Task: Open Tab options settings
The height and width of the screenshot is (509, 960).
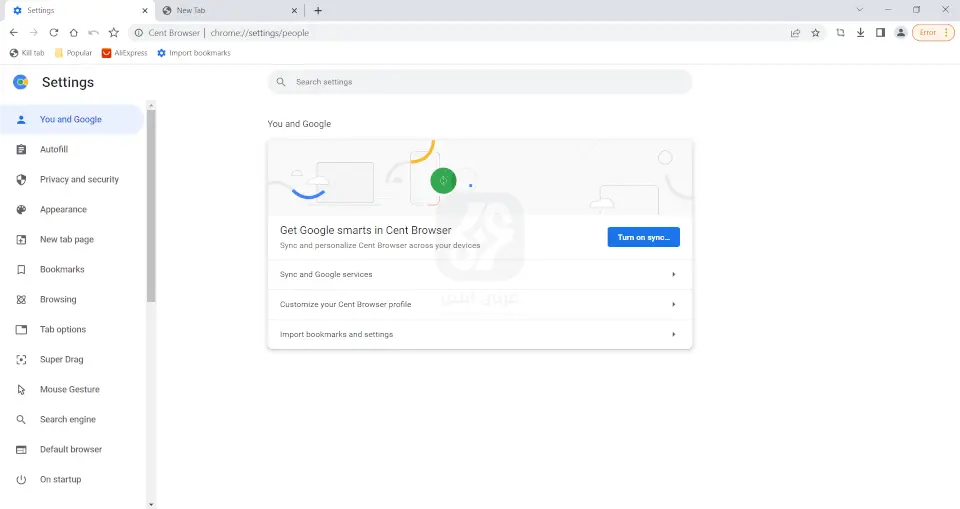Action: [x=72, y=330]
